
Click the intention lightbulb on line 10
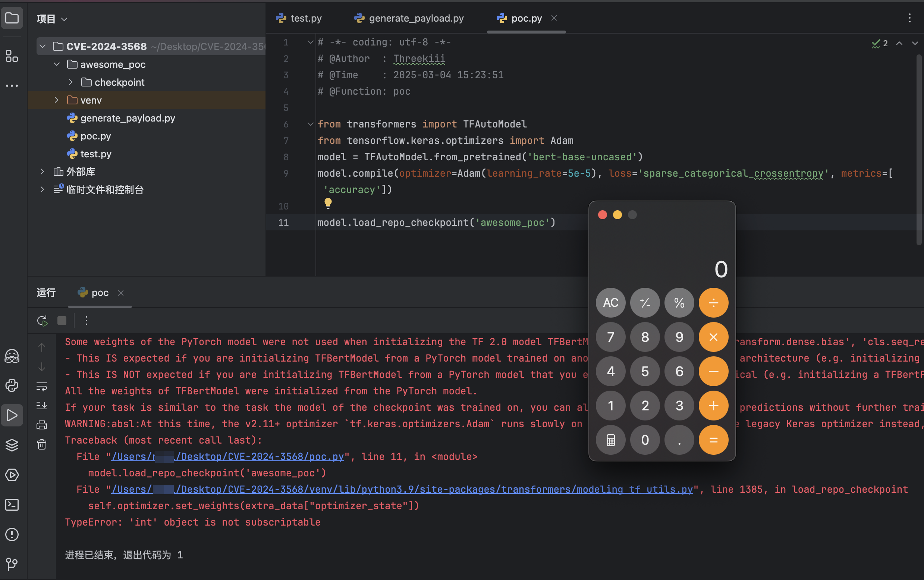click(x=328, y=203)
